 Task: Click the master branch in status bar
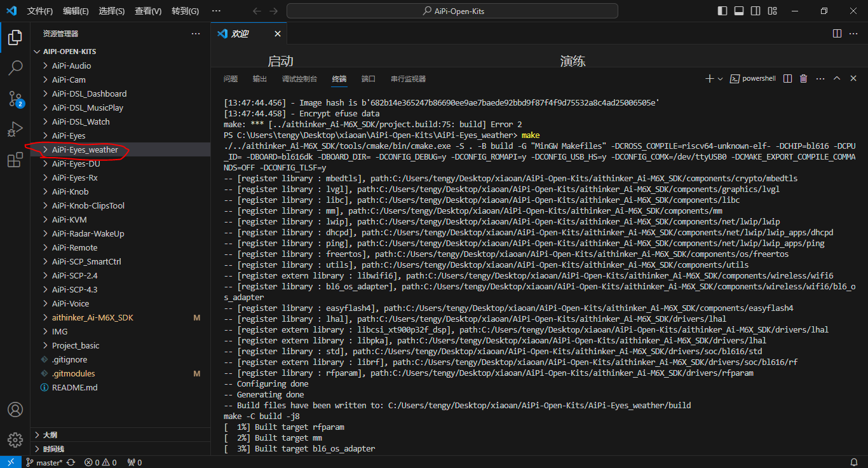(44, 462)
